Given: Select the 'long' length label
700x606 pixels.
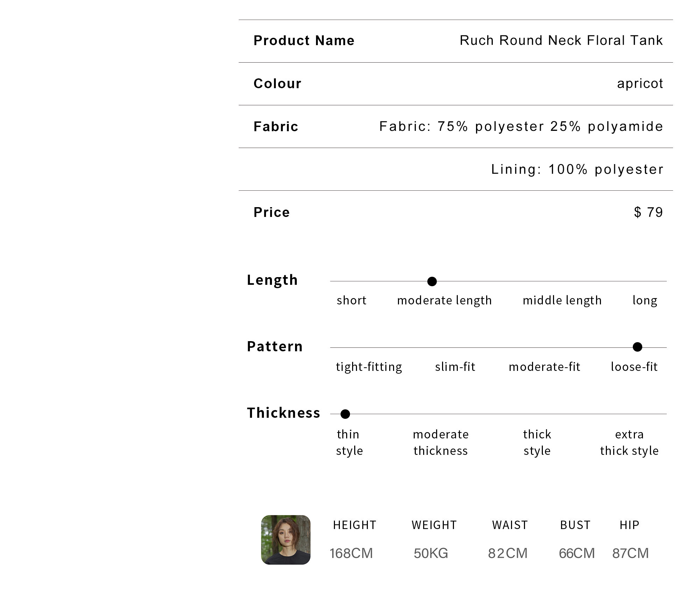Looking at the screenshot, I should 645,301.
